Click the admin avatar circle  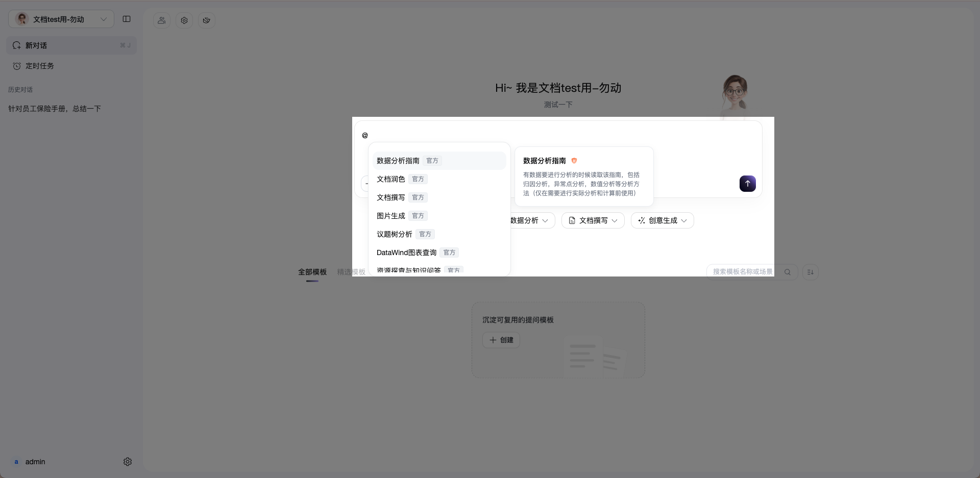tap(16, 462)
